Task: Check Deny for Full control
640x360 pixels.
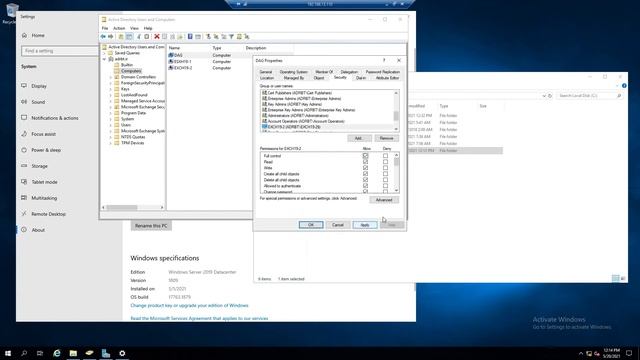Action: point(385,156)
